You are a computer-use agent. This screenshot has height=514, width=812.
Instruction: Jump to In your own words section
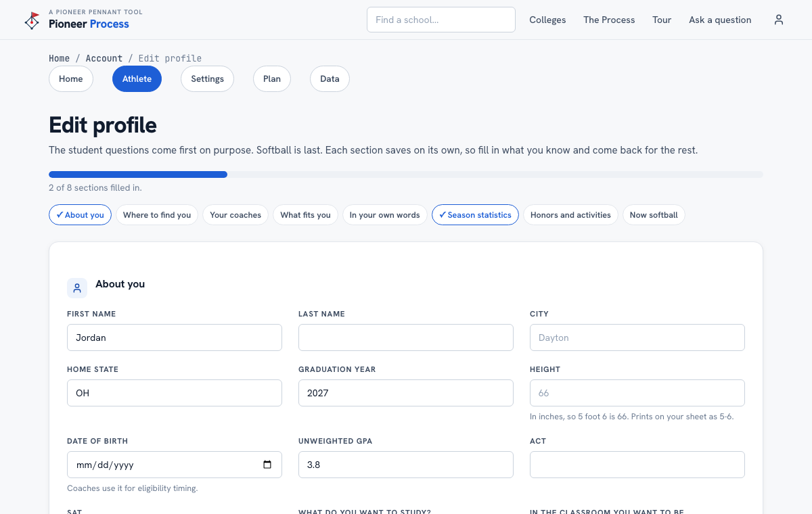(385, 215)
